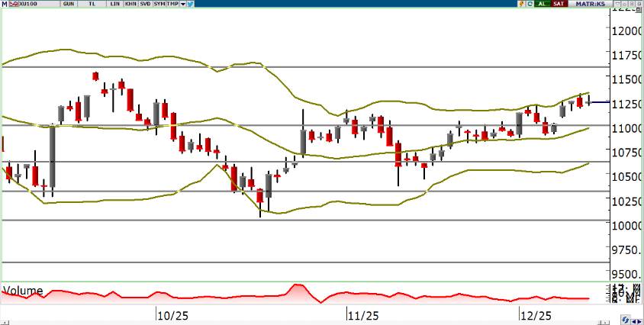Click the horizontal scrollbar handle at bottom
Viewport: 644px width, 325px height.
[x=605, y=323]
